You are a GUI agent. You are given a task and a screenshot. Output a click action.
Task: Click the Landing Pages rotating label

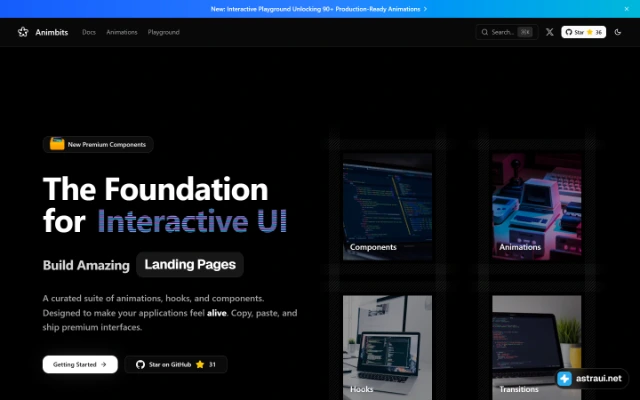tap(190, 264)
